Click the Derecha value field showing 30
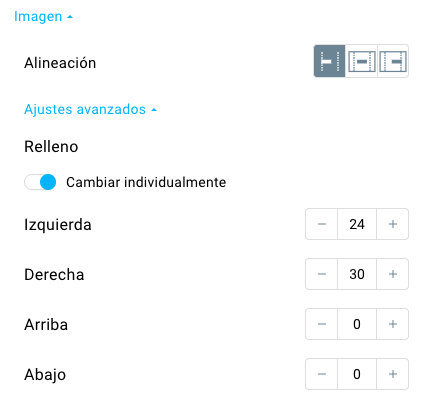The image size is (423, 404). click(x=357, y=274)
